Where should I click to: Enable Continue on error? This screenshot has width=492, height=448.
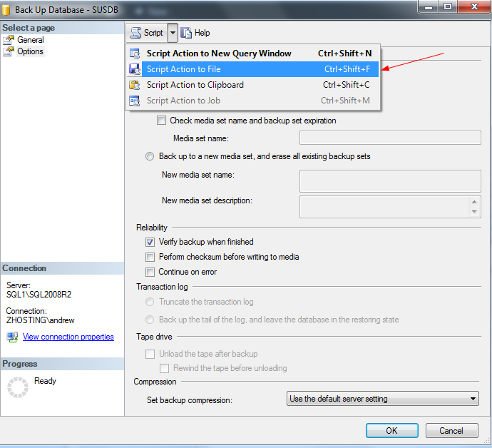pyautogui.click(x=150, y=272)
